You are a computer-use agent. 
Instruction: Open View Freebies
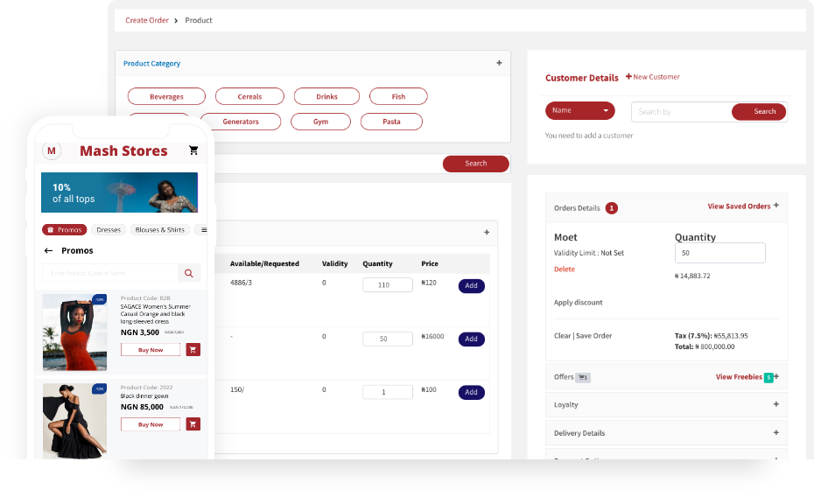pyautogui.click(x=739, y=377)
